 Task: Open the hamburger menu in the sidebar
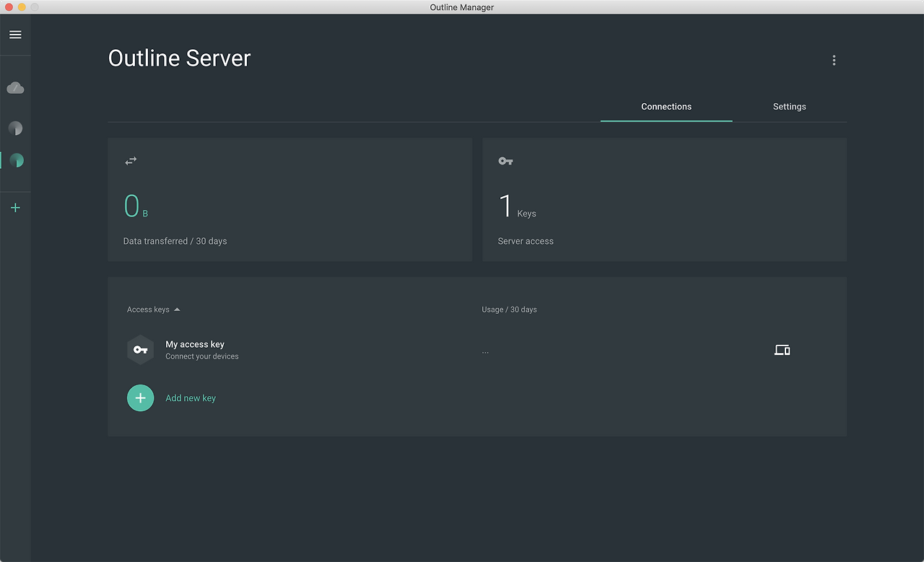coord(15,35)
